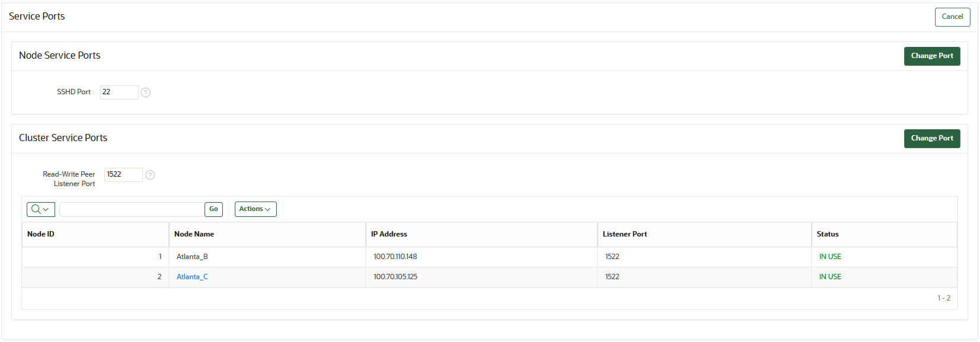
Task: Cancel the Service Ports page
Action: 952,17
